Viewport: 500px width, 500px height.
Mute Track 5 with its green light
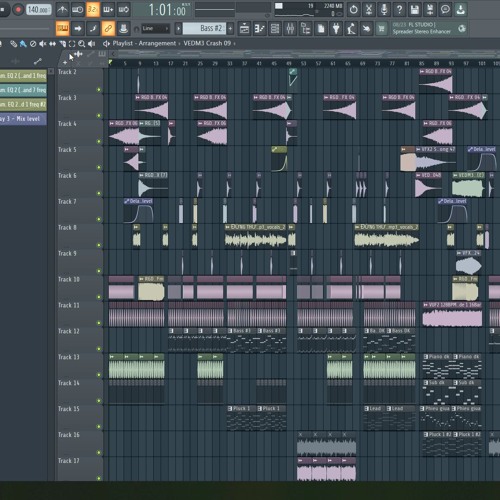[99, 167]
